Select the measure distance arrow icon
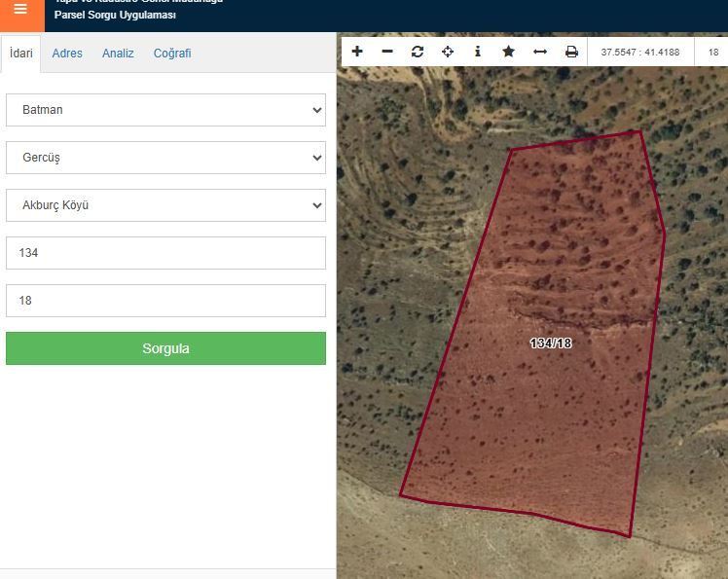728x579 pixels. (x=540, y=52)
